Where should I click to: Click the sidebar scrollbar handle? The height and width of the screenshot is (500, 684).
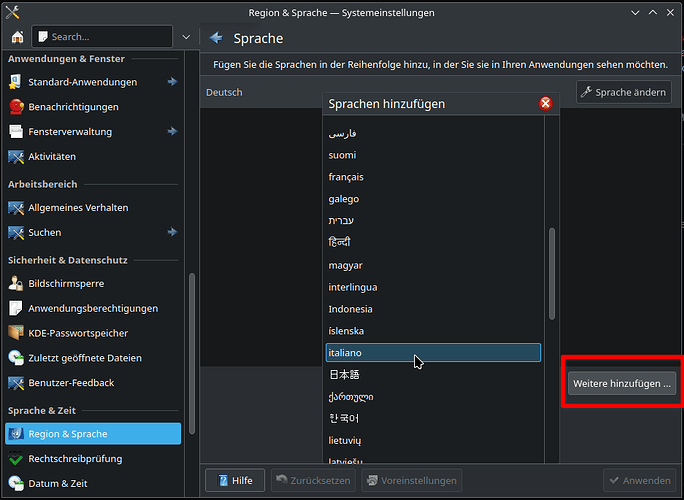tap(192, 354)
